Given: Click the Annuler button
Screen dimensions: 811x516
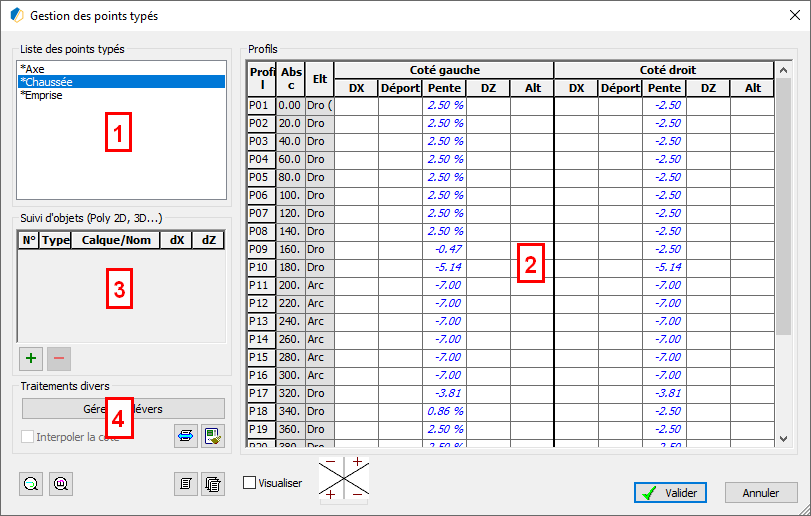Looking at the screenshot, I should click(x=761, y=492).
